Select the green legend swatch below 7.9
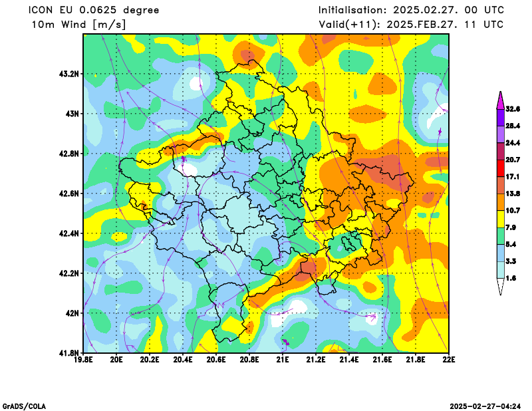This screenshot has width=532, height=411. 501,236
